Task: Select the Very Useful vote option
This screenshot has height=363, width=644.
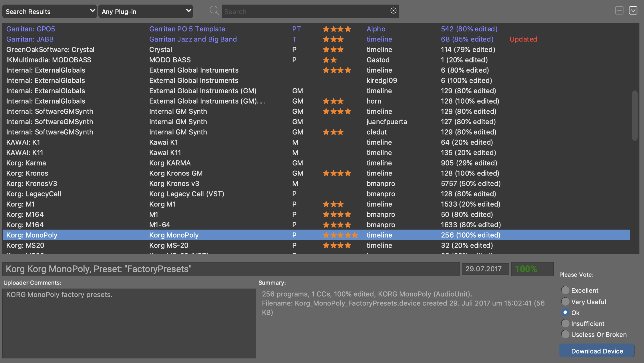Action: coord(565,302)
